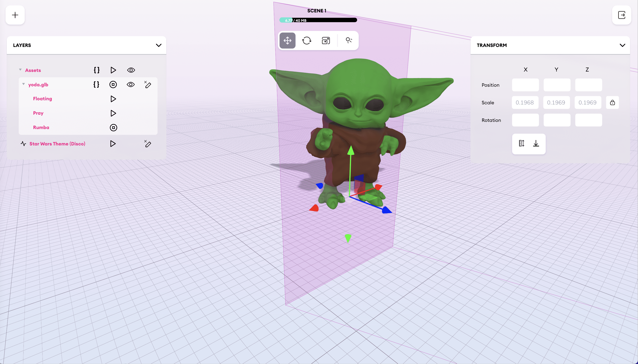Select the Floating animation label
This screenshot has height=364, width=638.
pos(43,98)
